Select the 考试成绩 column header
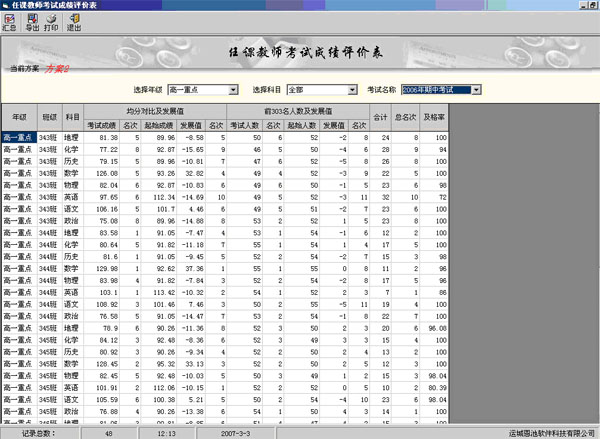The height and width of the screenshot is (439, 600). tap(103, 125)
